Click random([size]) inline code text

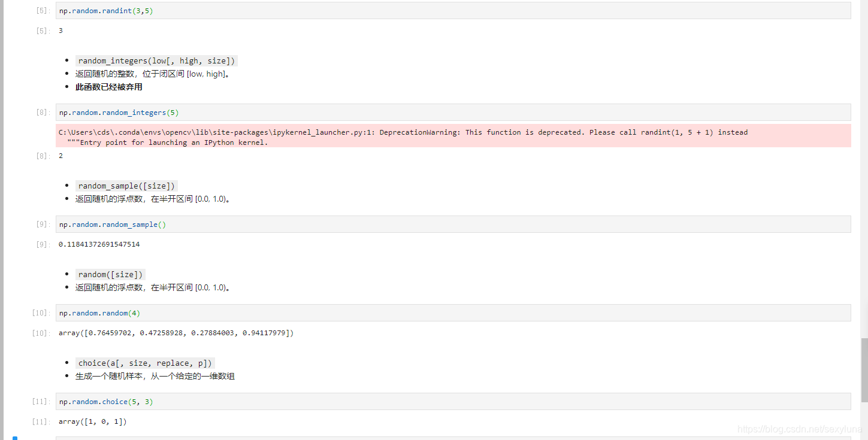click(110, 275)
